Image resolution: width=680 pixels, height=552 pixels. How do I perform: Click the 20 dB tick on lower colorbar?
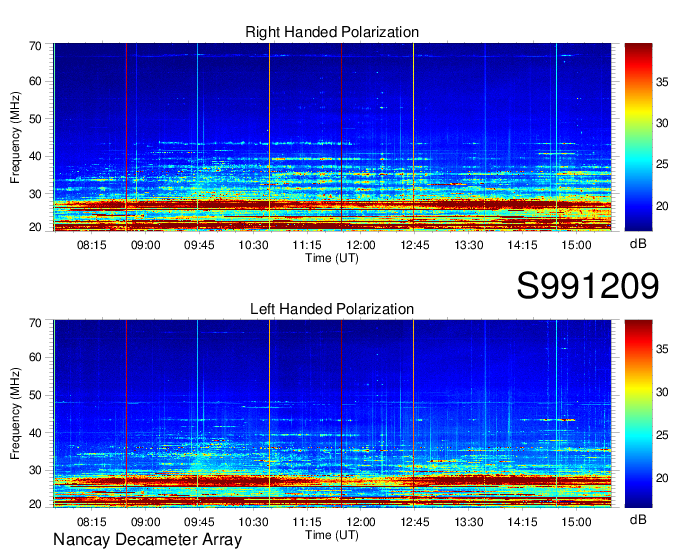(x=662, y=478)
